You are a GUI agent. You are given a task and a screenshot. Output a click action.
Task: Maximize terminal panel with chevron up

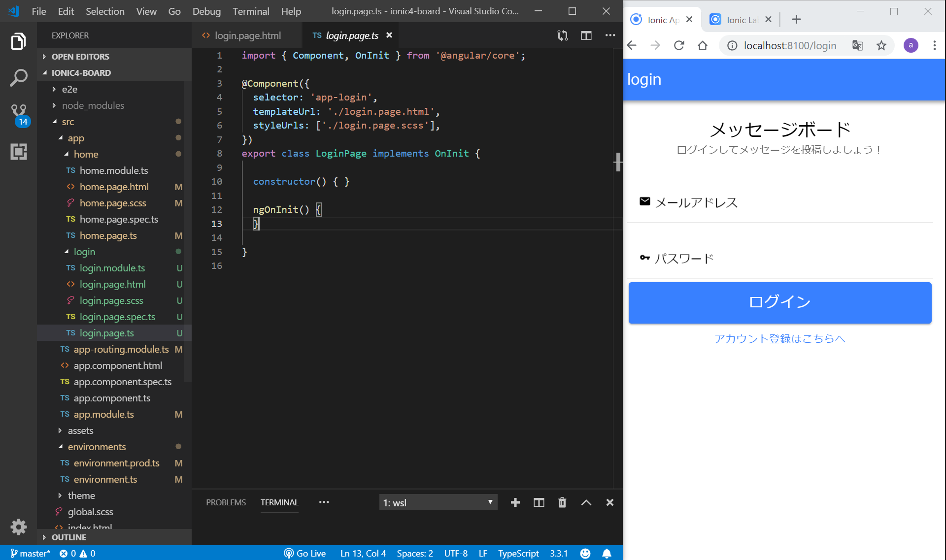coord(586,502)
